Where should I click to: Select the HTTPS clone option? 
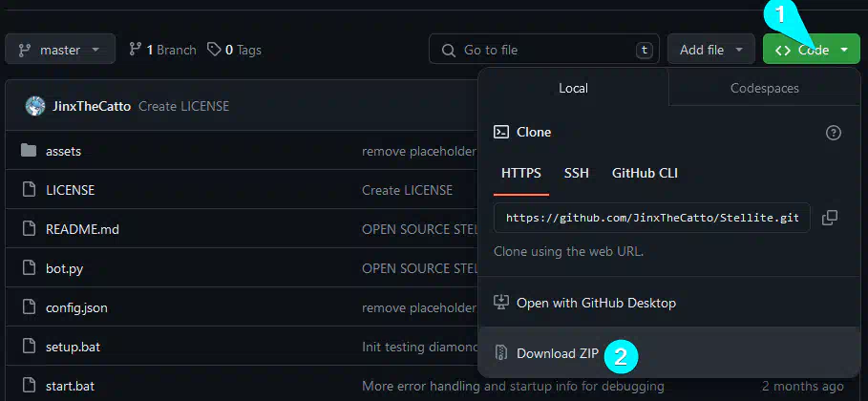[x=521, y=173]
